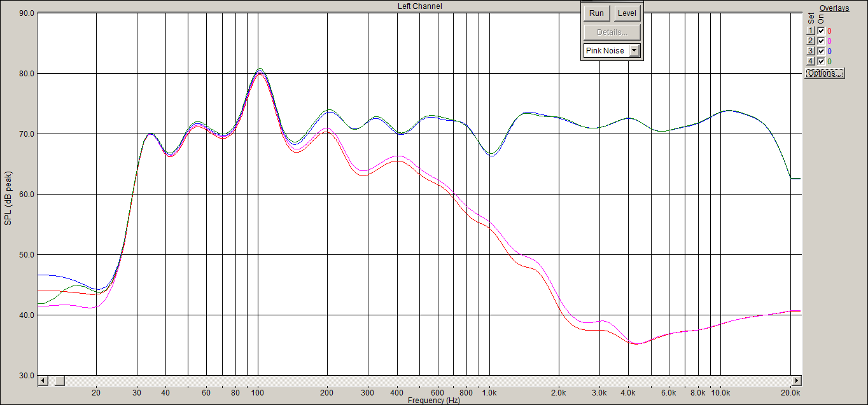The image size is (868, 405).
Task: Click the 70.0 value on the SPL axis
Action: (27, 134)
